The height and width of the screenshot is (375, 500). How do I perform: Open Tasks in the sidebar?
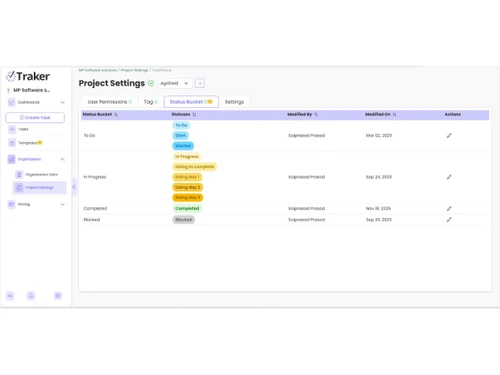[x=23, y=129]
